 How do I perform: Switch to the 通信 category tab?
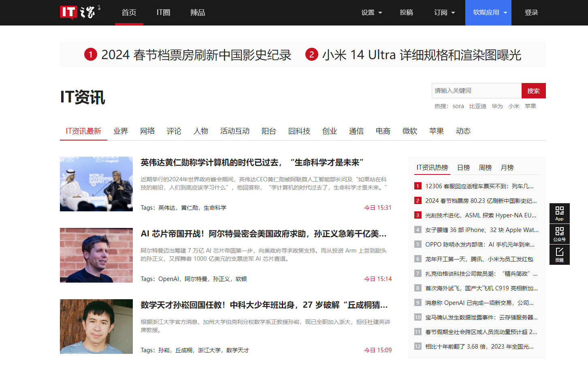(356, 131)
